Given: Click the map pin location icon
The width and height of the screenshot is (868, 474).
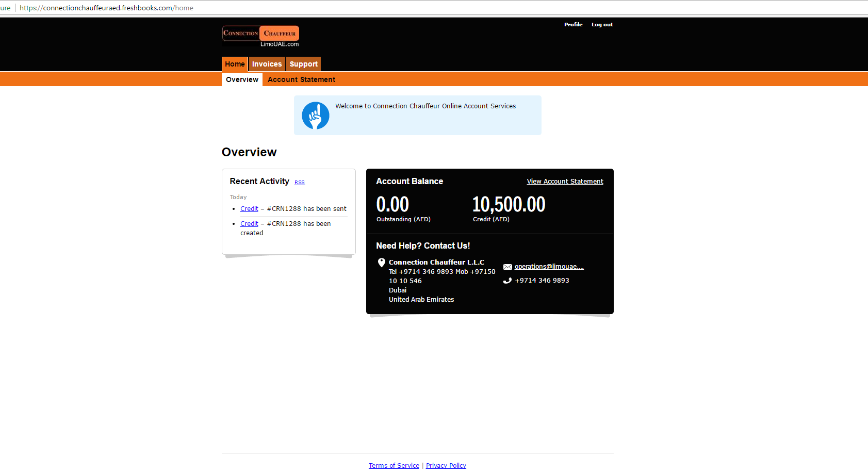Looking at the screenshot, I should click(382, 263).
